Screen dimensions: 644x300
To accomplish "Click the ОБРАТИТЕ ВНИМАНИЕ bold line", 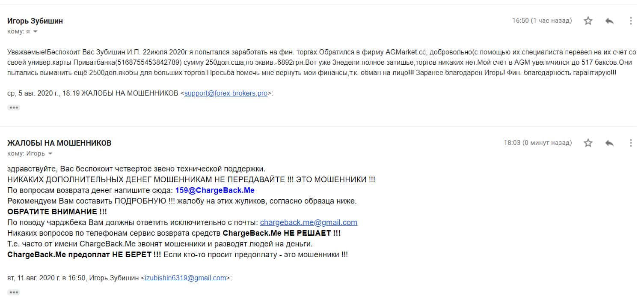I will pos(57,212).
